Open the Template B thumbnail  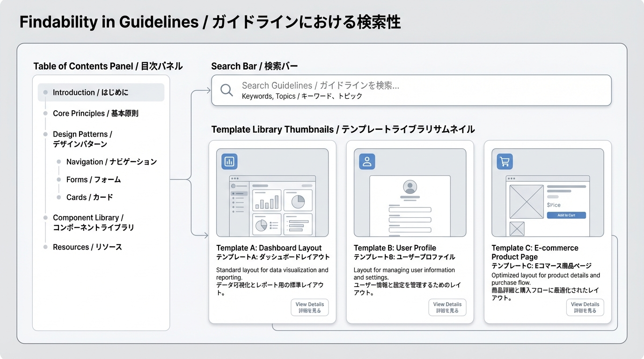(410, 192)
